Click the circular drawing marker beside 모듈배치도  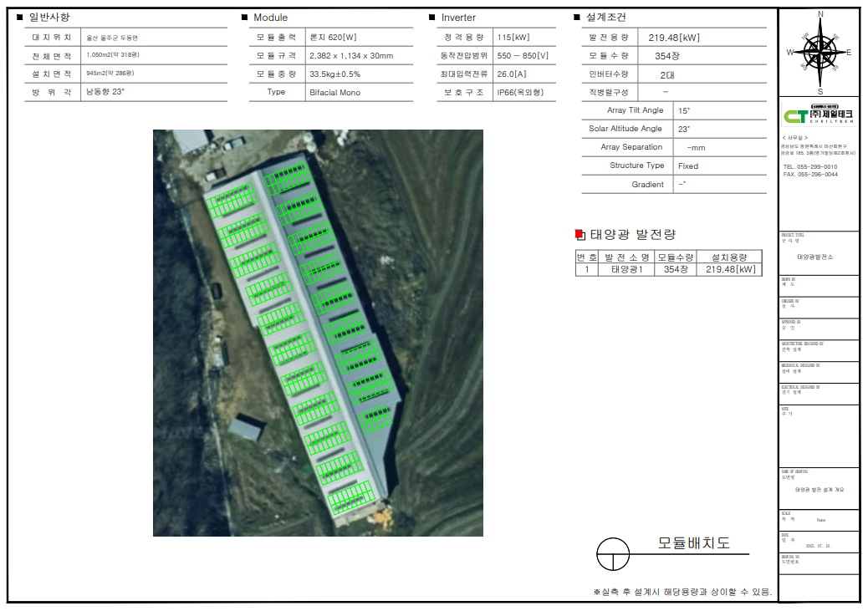tap(613, 554)
